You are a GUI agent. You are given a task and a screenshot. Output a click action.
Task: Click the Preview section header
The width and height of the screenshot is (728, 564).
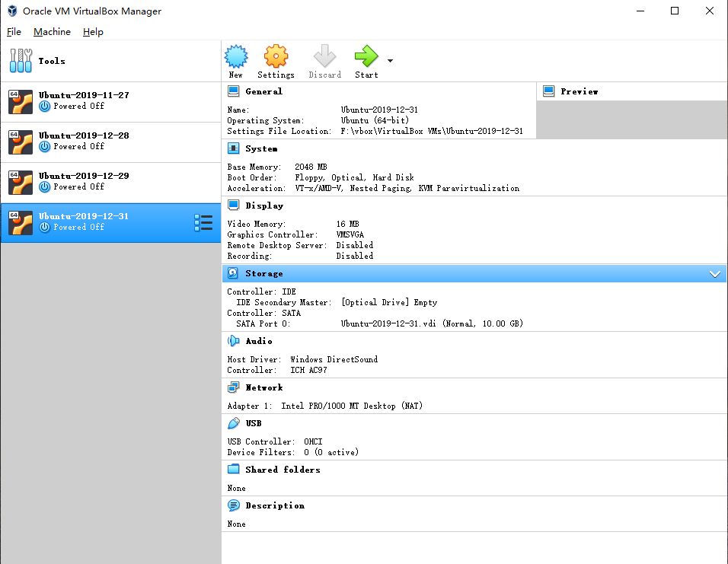tap(579, 91)
